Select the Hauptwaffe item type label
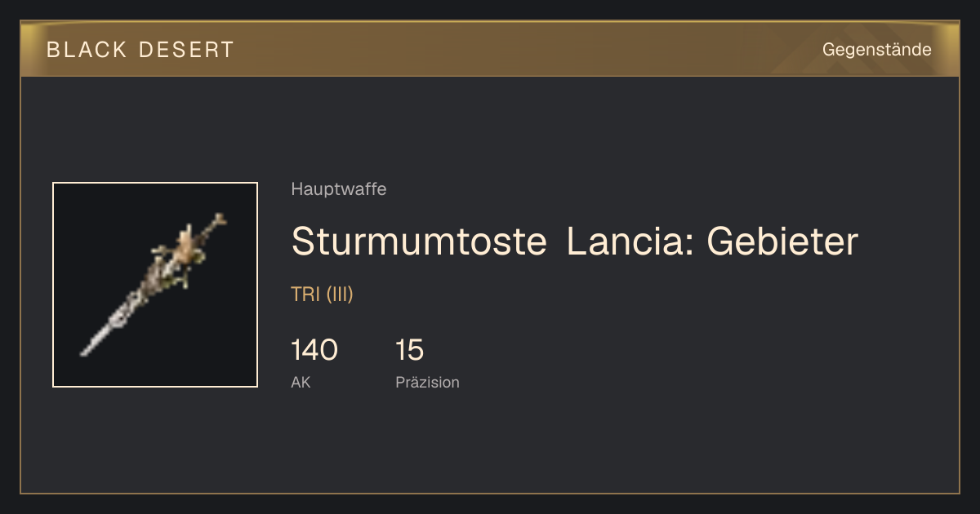This screenshot has height=514, width=980. tap(339, 189)
